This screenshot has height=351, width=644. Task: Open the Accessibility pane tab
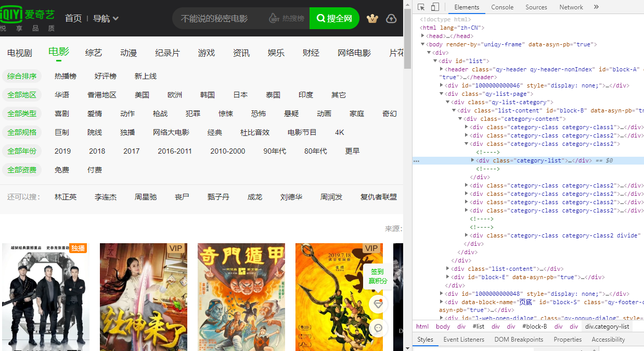[608, 340]
